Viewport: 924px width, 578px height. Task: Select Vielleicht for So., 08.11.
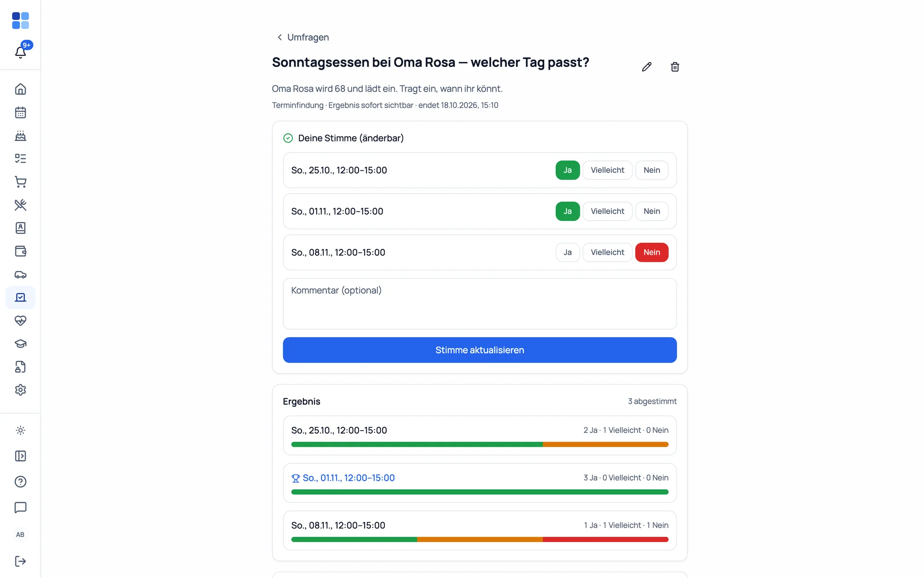[x=607, y=252]
